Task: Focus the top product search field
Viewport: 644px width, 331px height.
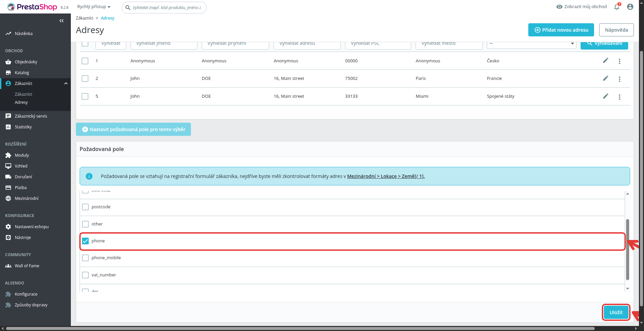Action: click(164, 7)
